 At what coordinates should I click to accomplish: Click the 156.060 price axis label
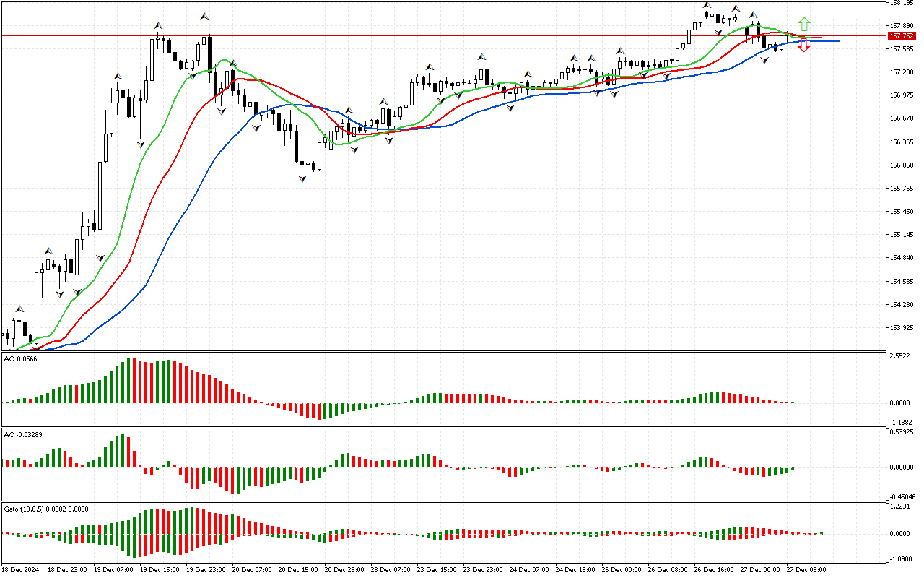[x=902, y=165]
